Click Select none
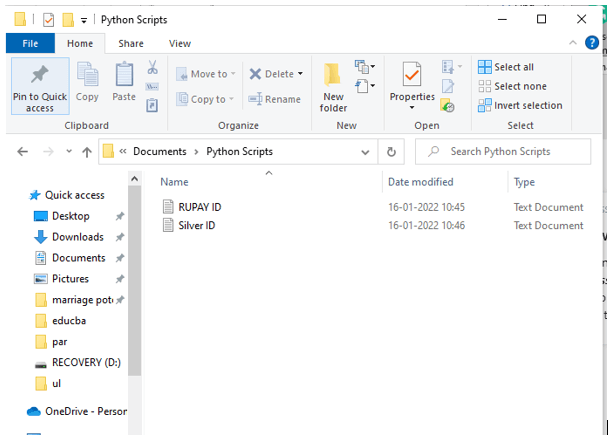The image size is (610, 438). pyautogui.click(x=512, y=86)
